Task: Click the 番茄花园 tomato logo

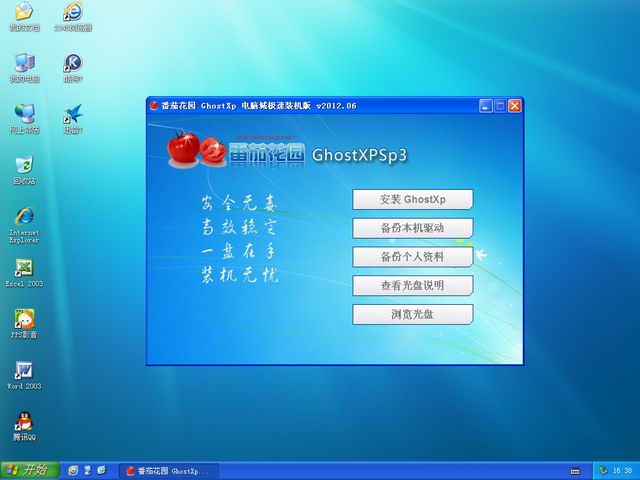Action: tap(237, 153)
